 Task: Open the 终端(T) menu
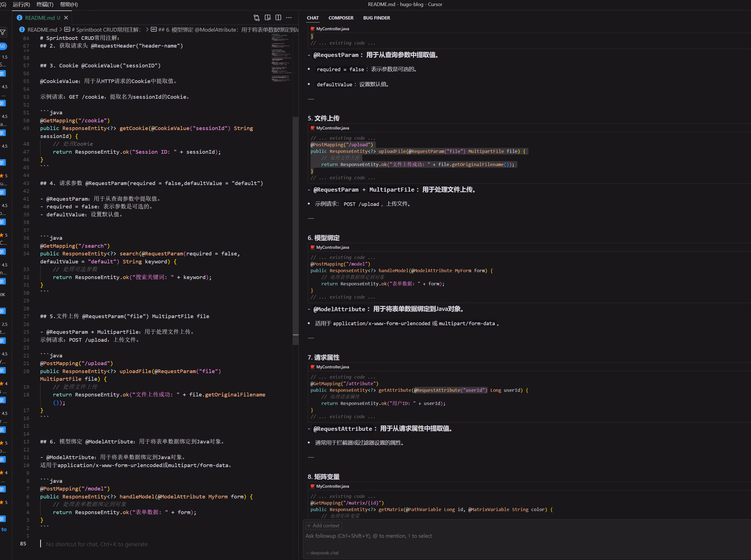tap(45, 4)
